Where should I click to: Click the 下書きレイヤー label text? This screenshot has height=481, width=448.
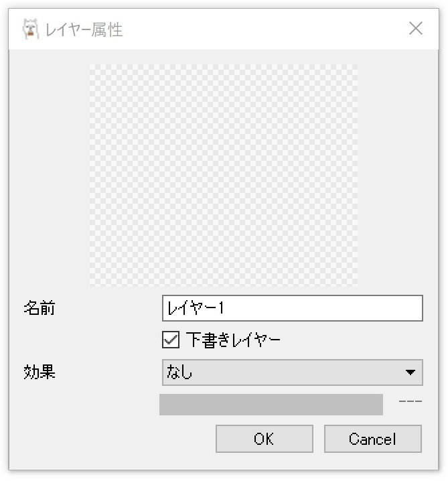click(232, 340)
